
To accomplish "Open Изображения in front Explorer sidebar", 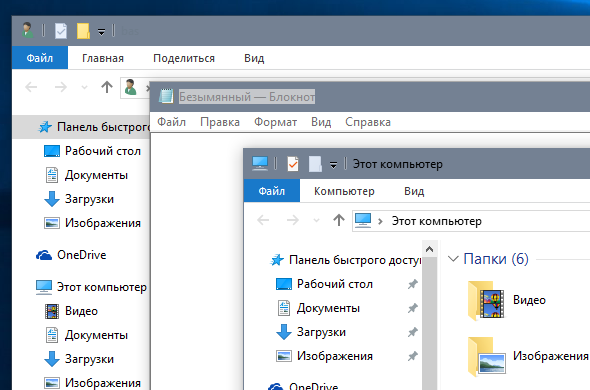I will tap(324, 356).
